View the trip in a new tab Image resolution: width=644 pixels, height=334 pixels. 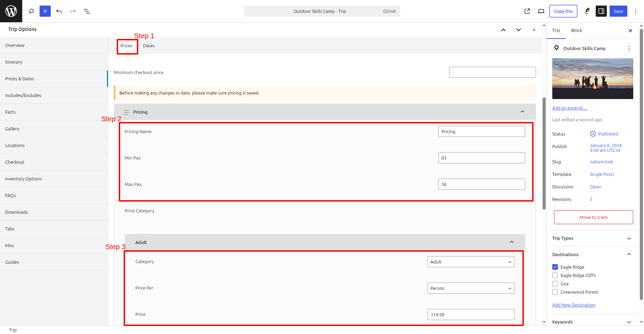click(x=527, y=11)
